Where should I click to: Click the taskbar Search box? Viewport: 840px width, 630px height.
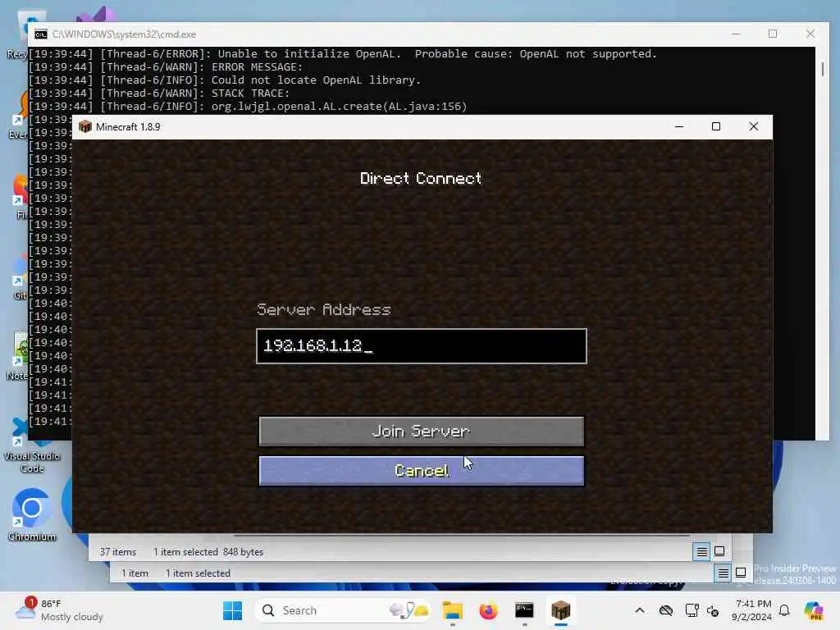[x=343, y=610]
